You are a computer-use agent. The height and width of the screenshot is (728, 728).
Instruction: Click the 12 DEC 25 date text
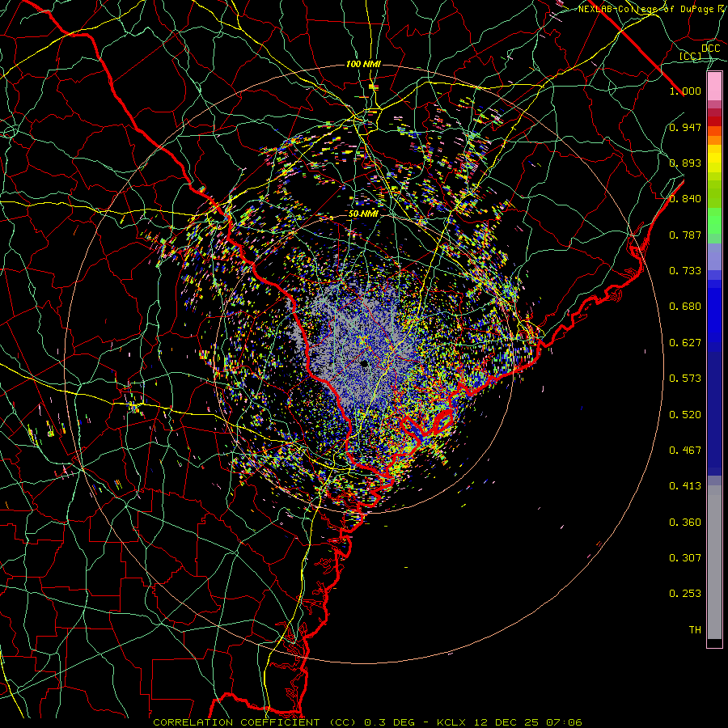point(506,722)
